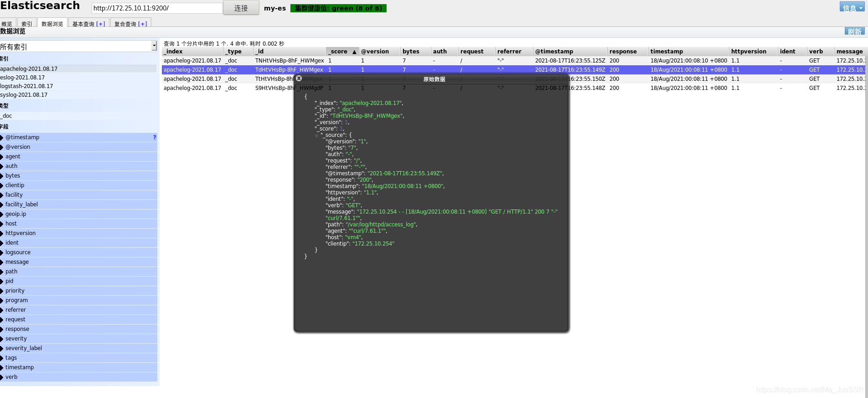Switch to the 数据浏览 tab
Screen dimensions: 868x398
(52, 23)
